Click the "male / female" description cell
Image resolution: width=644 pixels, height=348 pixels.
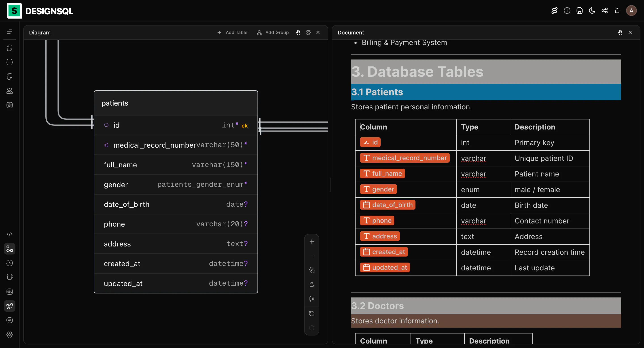549,189
